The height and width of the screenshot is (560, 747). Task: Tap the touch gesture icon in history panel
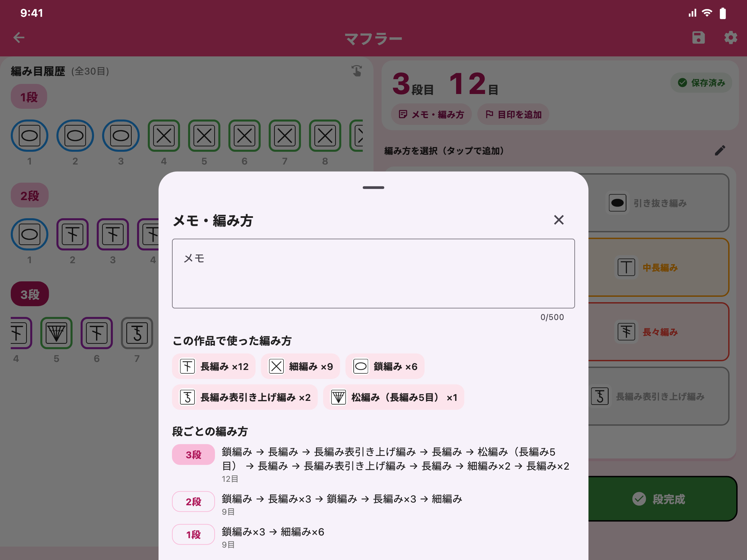coord(356,71)
